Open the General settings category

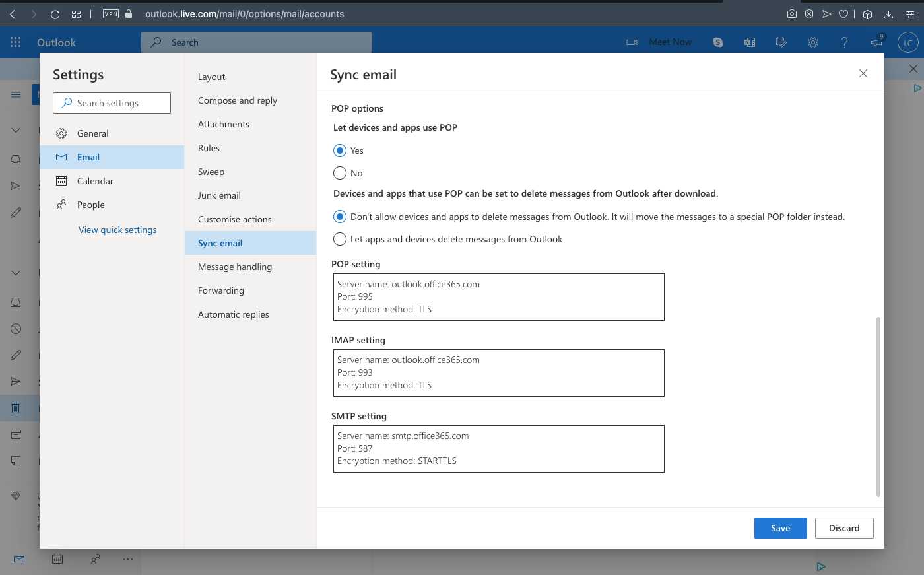click(x=112, y=133)
